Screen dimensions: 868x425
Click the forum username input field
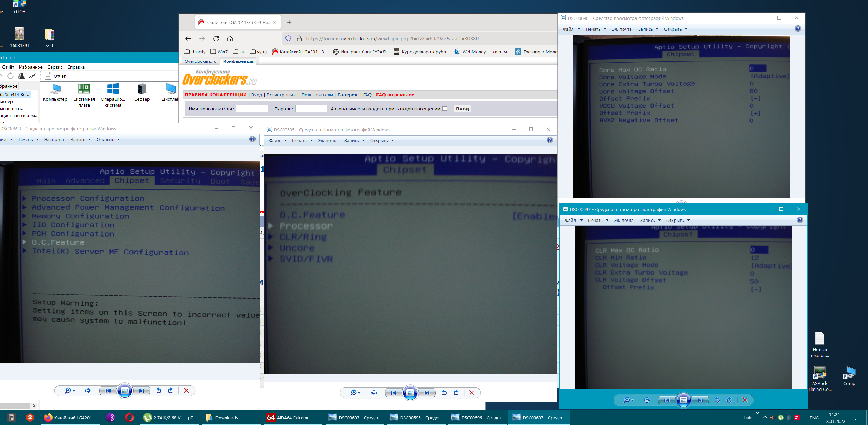coord(252,109)
